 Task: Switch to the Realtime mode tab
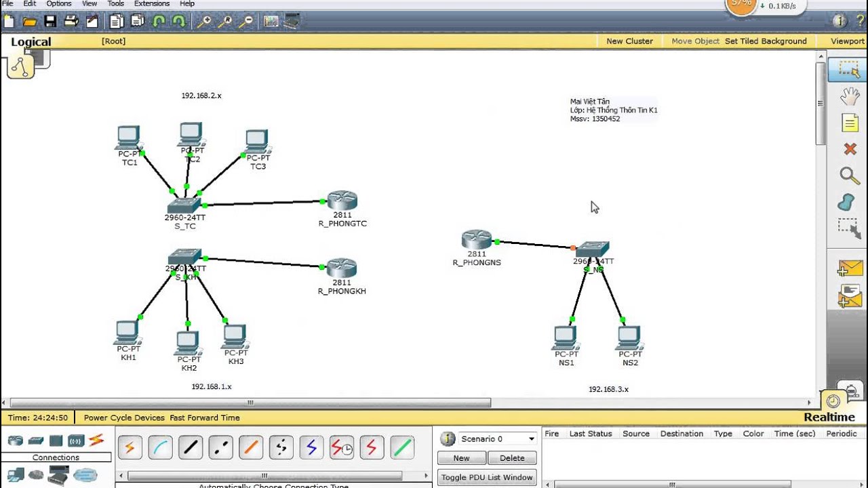tap(829, 417)
